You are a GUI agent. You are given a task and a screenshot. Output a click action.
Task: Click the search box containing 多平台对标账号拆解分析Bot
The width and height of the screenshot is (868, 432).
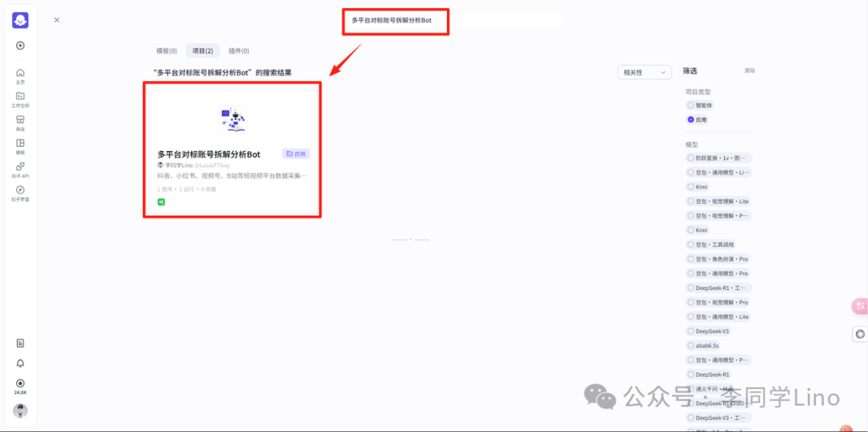coord(452,20)
